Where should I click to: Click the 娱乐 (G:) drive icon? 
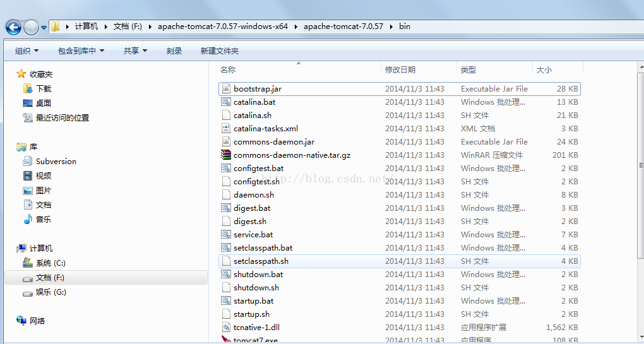[x=28, y=293]
